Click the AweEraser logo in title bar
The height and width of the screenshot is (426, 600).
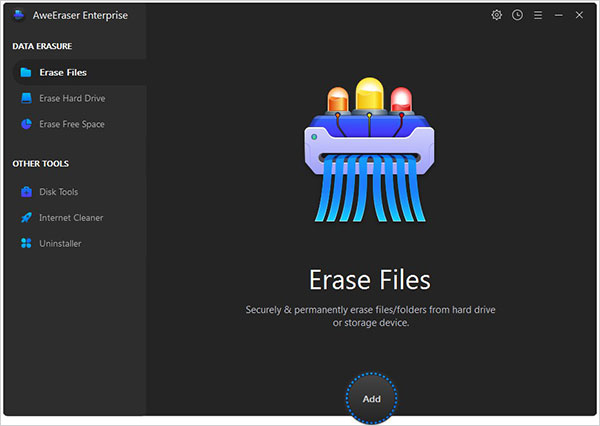(x=18, y=16)
